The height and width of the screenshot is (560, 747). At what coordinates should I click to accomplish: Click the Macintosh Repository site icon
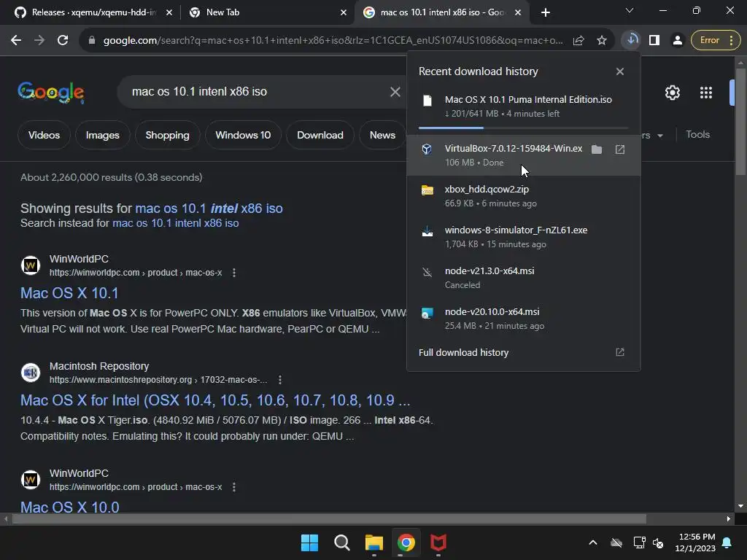click(31, 373)
